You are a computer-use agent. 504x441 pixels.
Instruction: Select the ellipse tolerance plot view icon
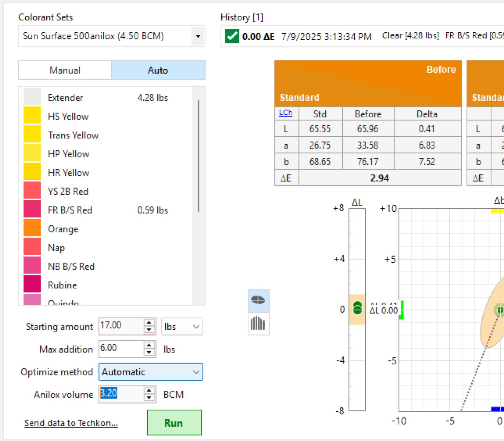point(258,300)
